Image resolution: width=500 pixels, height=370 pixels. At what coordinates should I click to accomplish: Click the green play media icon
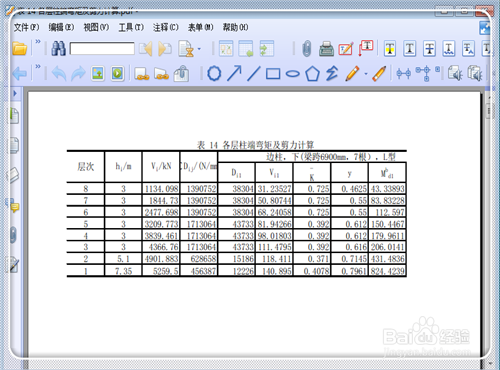pyautogui.click(x=117, y=73)
